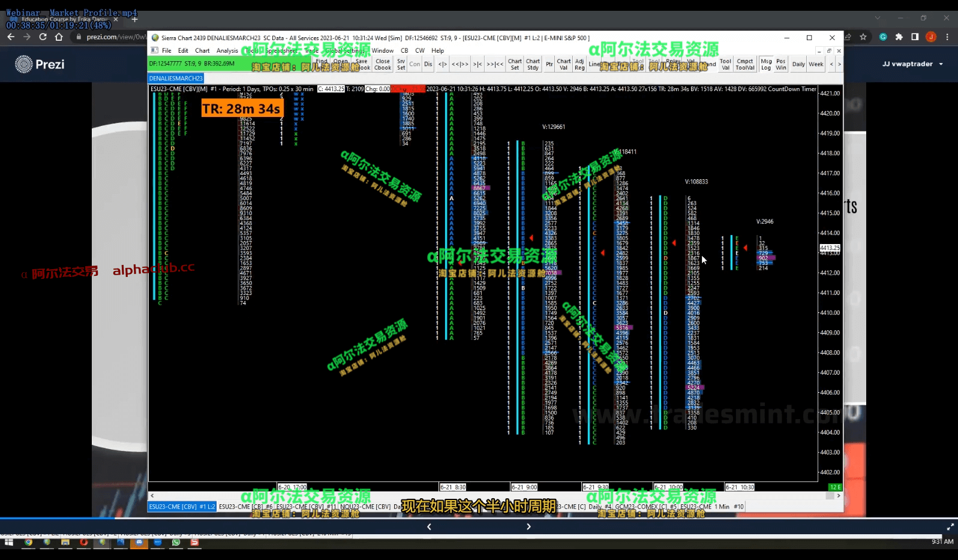Click the Cmpct ToolVal toolbar button
Image resolution: width=958 pixels, height=560 pixels.
tap(745, 64)
